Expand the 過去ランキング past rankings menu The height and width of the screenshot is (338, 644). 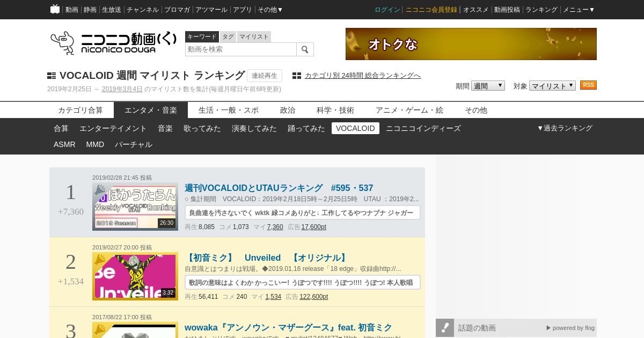click(x=565, y=128)
